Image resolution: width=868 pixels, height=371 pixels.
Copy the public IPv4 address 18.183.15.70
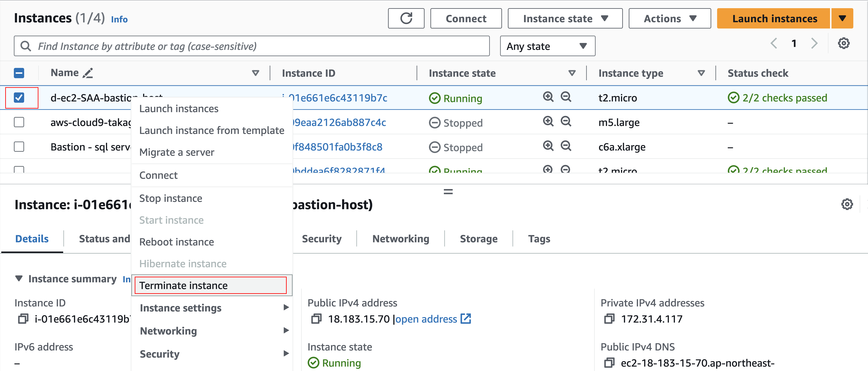316,318
